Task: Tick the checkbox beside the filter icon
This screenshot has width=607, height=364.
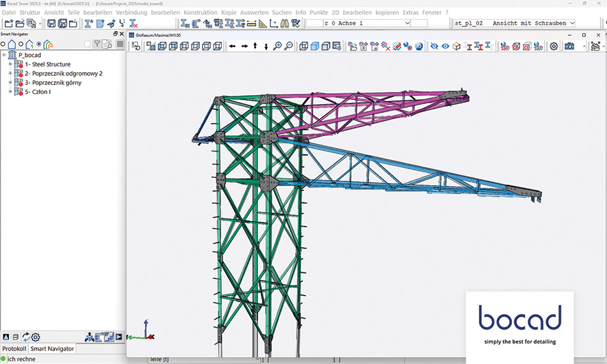Action: click(x=88, y=44)
